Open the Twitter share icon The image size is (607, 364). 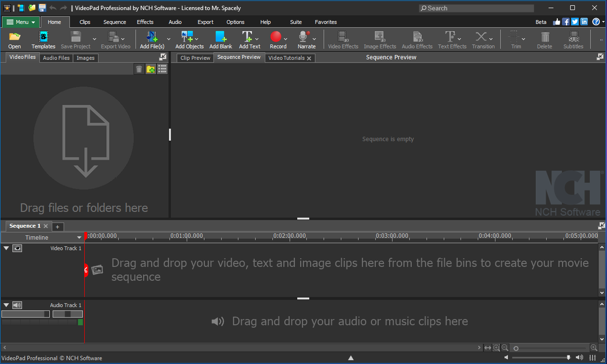click(x=575, y=22)
